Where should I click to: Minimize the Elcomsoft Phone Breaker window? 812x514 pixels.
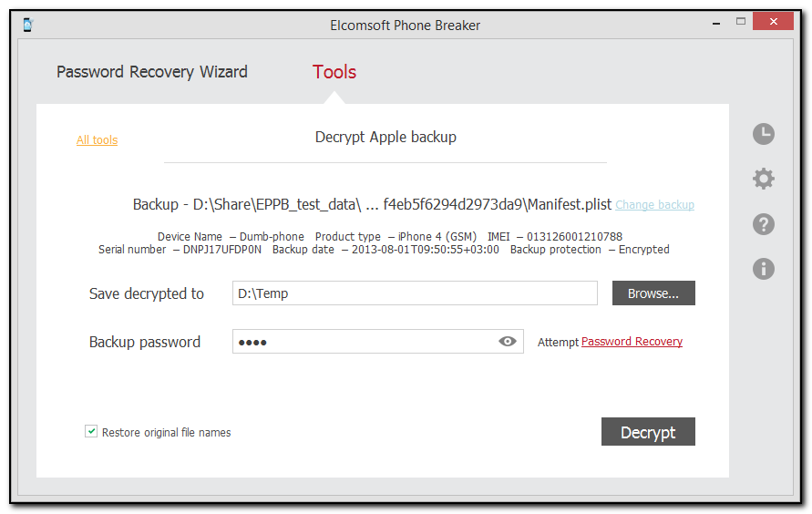(x=715, y=22)
